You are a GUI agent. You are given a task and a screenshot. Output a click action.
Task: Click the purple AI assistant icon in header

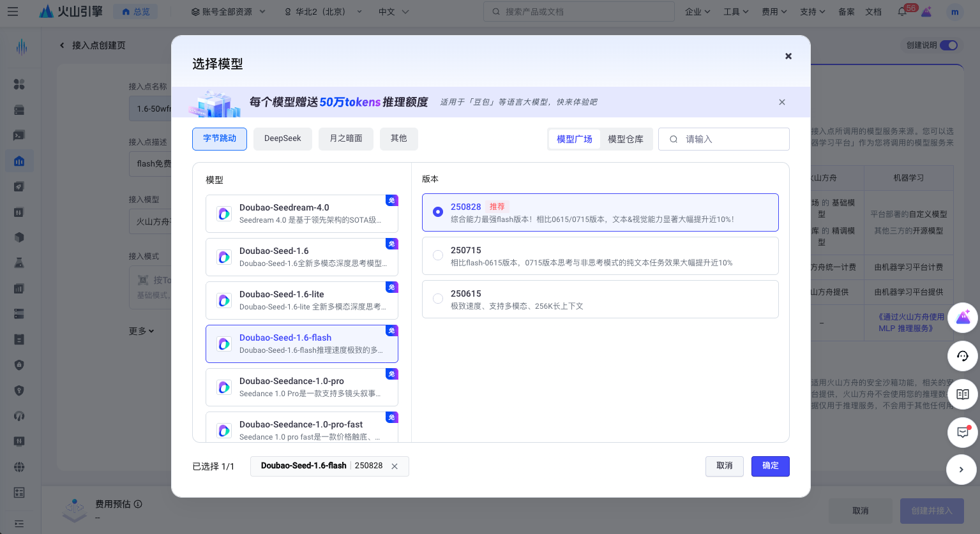tap(926, 11)
